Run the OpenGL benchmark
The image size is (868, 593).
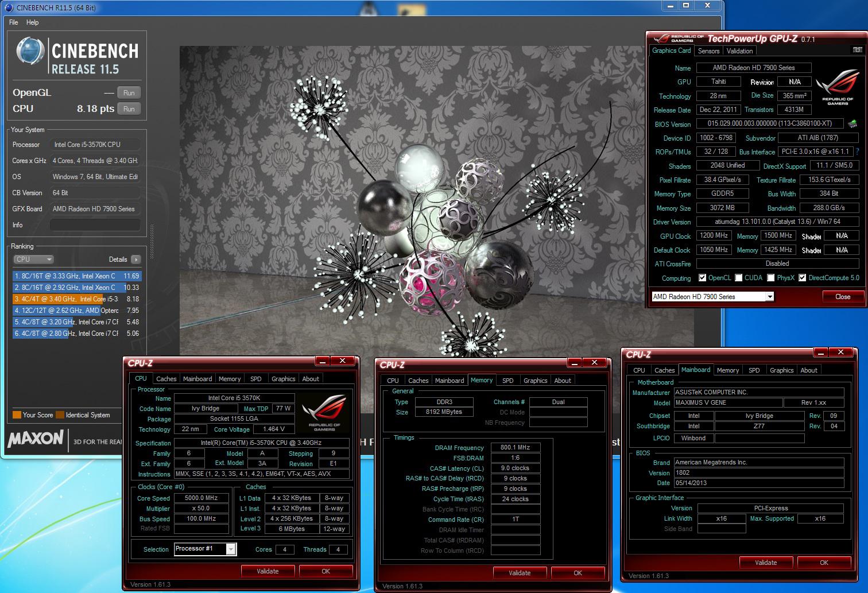129,93
